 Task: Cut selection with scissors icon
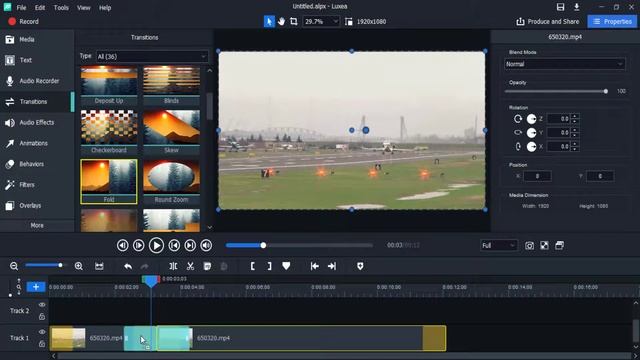pyautogui.click(x=190, y=266)
